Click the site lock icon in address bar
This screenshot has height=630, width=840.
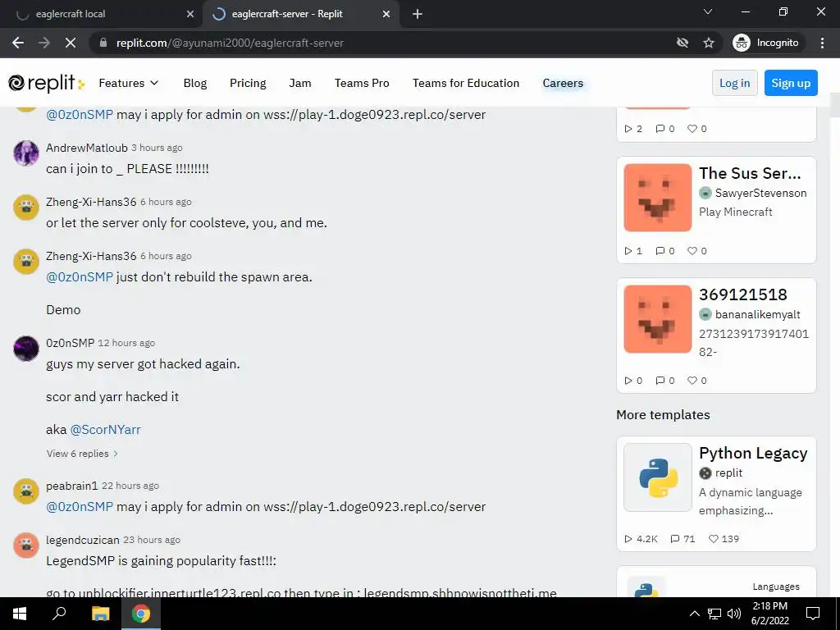coord(103,43)
